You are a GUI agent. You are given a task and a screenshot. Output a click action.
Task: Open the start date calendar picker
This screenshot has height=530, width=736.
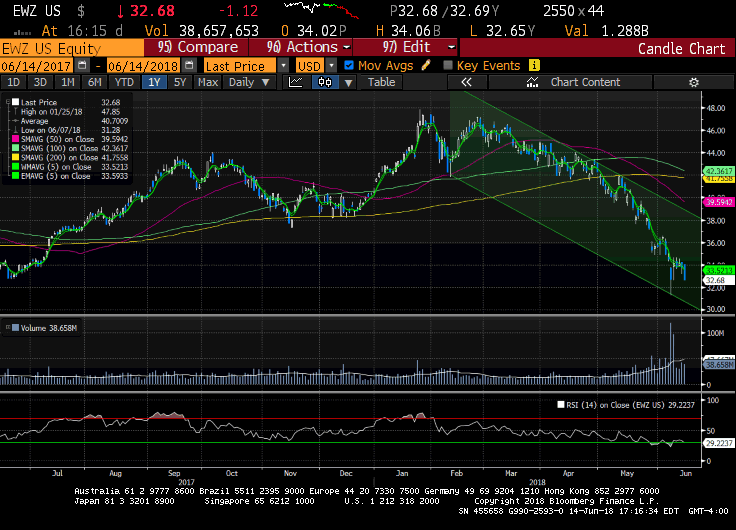coord(82,65)
